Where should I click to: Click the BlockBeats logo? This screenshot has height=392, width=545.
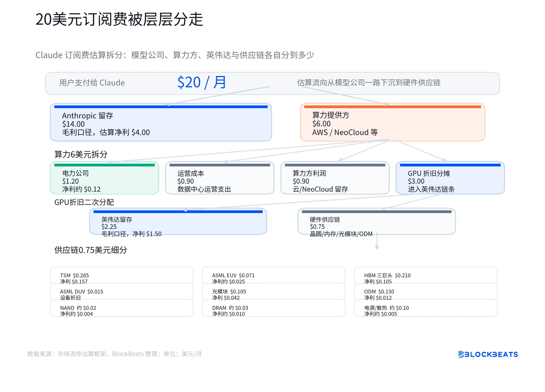[x=488, y=354]
